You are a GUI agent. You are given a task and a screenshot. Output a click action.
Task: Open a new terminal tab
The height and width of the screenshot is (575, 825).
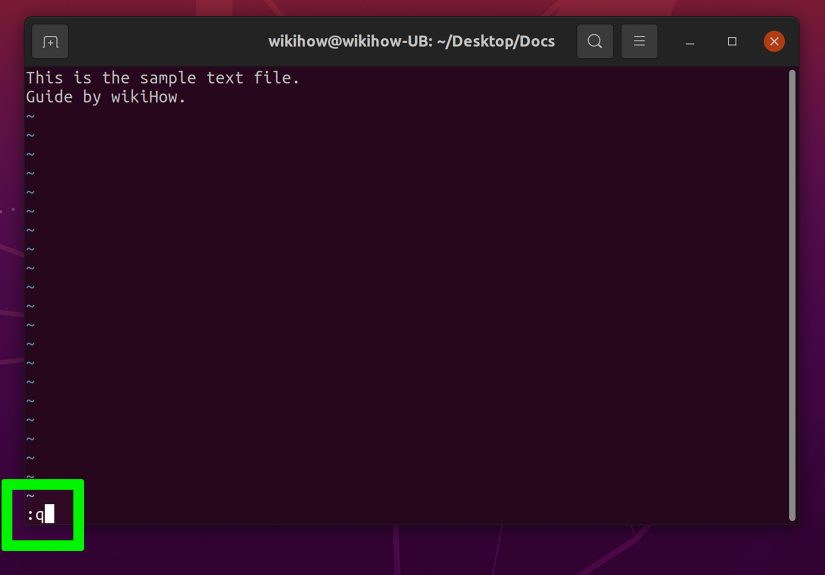click(50, 42)
